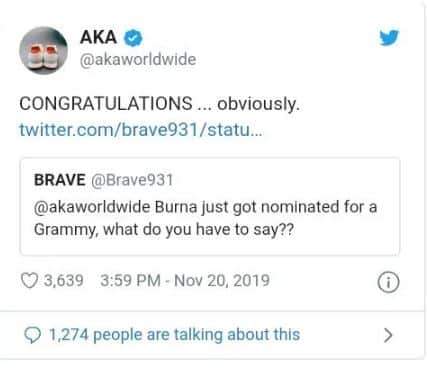Screen dimensions: 427x376
Task: Open the quoted tweet from BRAVE
Action: [x=210, y=206]
